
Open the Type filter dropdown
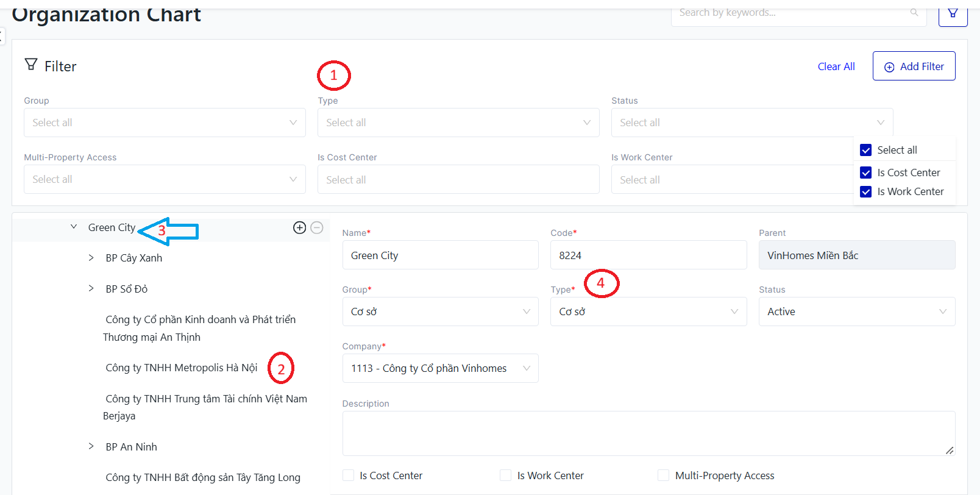(x=458, y=123)
